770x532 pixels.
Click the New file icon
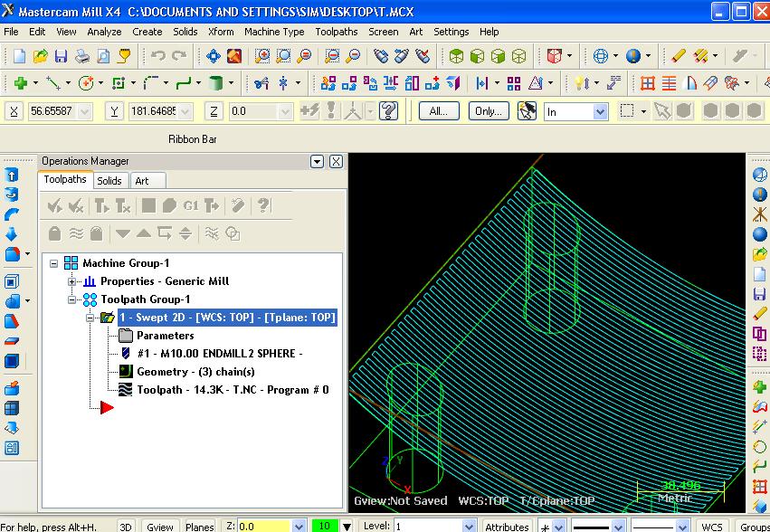tap(19, 56)
